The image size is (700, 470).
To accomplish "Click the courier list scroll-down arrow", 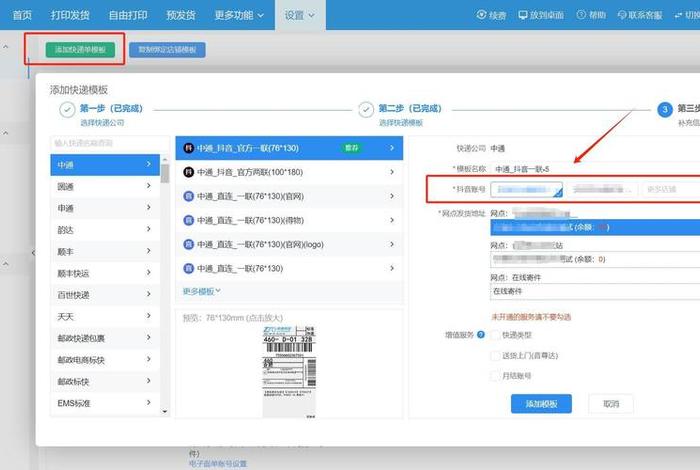I will pos(165,412).
